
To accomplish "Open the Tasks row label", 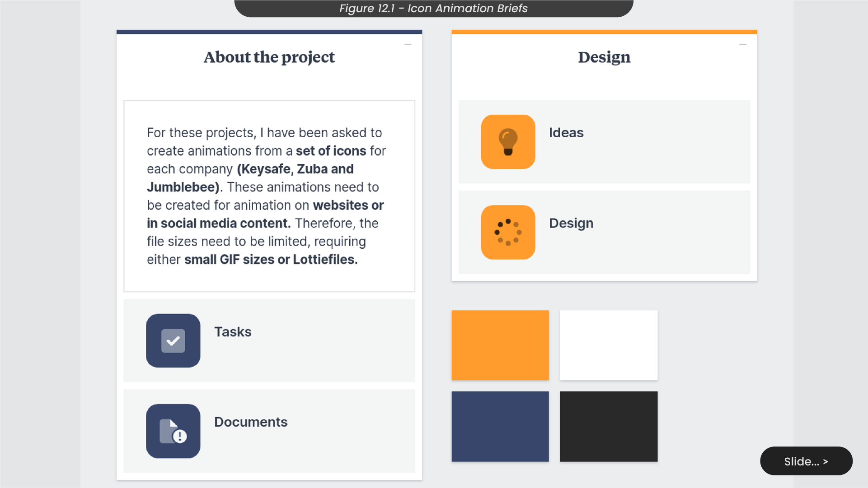I will pyautogui.click(x=233, y=332).
